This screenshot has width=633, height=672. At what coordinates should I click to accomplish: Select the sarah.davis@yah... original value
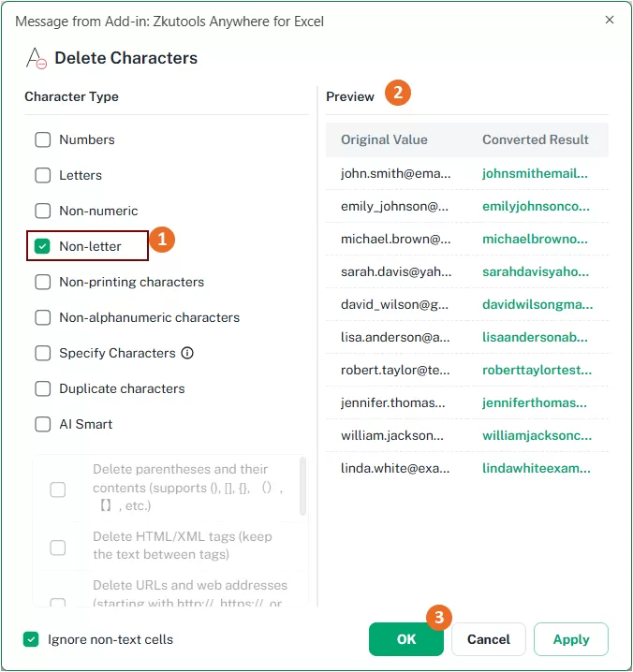click(396, 271)
